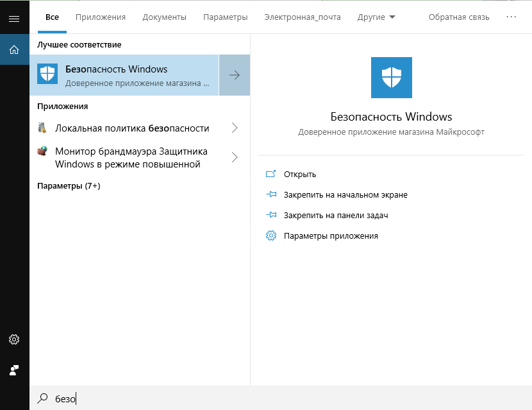Click the search text field
Screen dimensions: 532x410
[256, 398]
